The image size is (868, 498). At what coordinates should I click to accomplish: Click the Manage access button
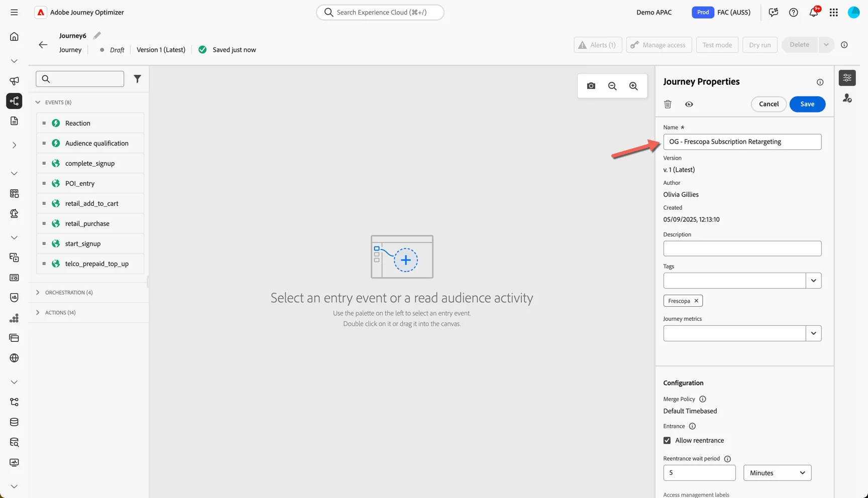(x=659, y=45)
